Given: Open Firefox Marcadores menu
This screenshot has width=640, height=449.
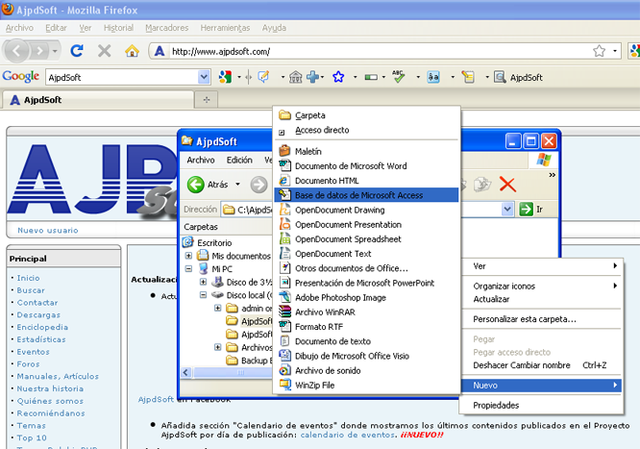Looking at the screenshot, I should (167, 28).
